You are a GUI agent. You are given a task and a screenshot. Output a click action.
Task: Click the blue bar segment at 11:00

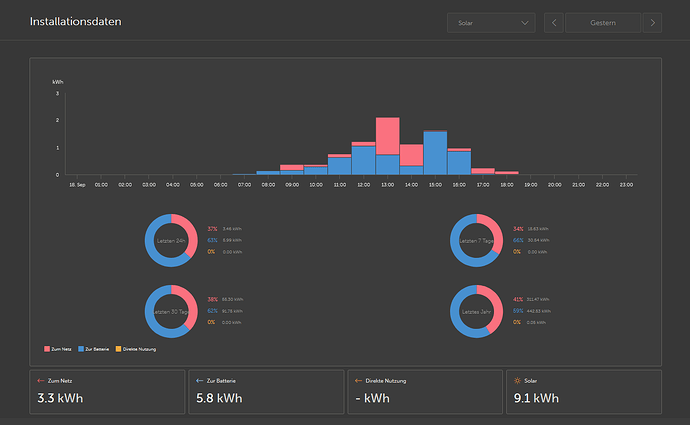340,166
